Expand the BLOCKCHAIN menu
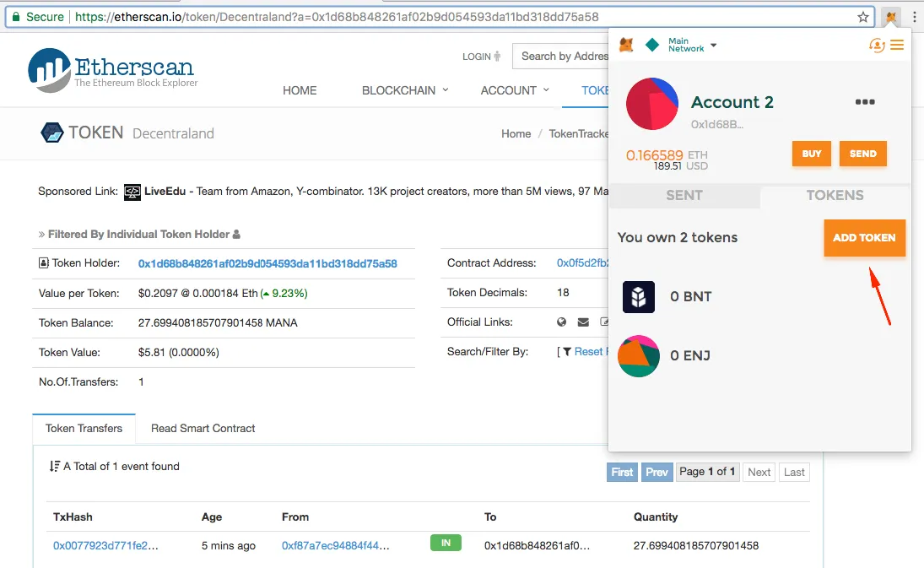The width and height of the screenshot is (924, 568). click(405, 91)
